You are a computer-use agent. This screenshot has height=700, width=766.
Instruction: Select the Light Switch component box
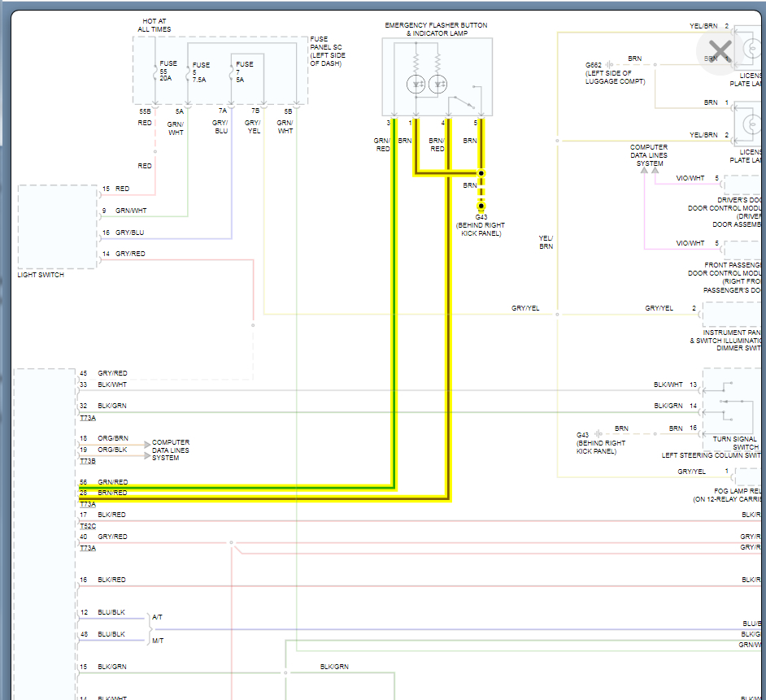(58, 227)
